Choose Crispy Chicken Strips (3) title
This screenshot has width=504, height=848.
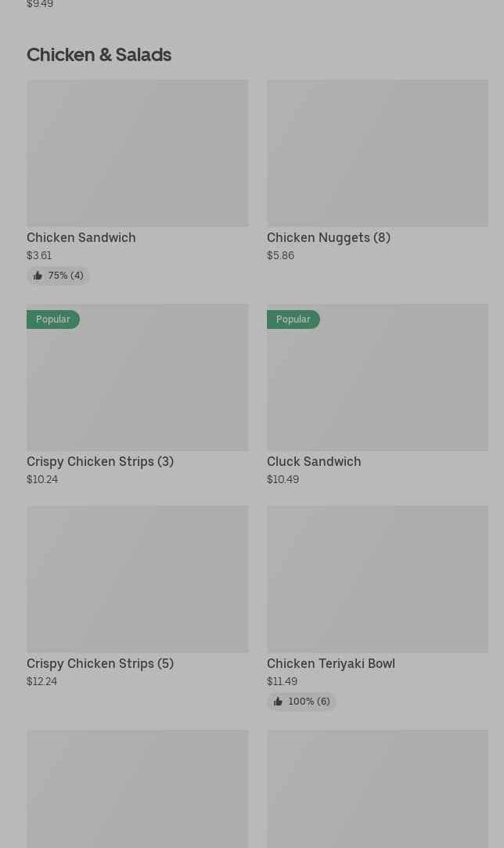click(100, 461)
